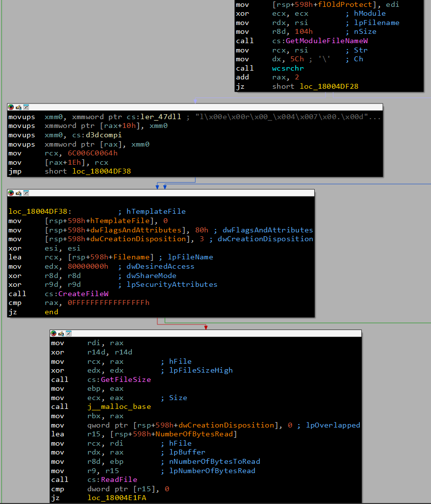Click the dwShareMode comment

152,276
